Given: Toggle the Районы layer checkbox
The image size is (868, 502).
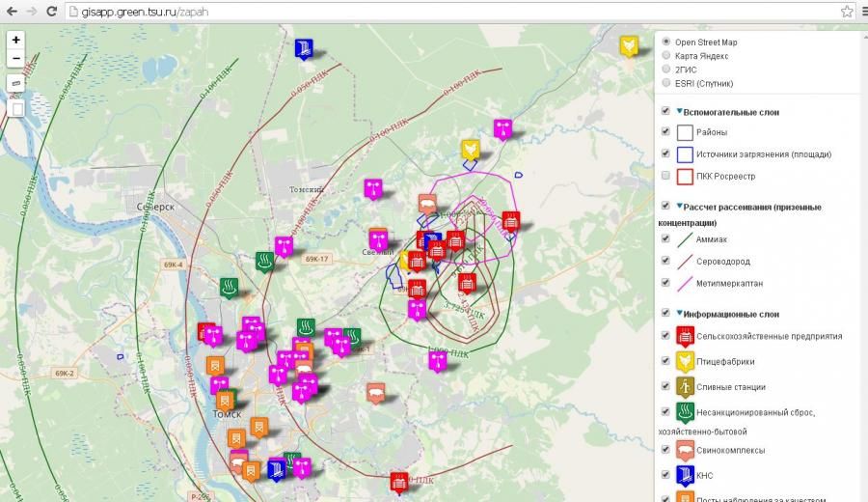Looking at the screenshot, I should point(665,131).
